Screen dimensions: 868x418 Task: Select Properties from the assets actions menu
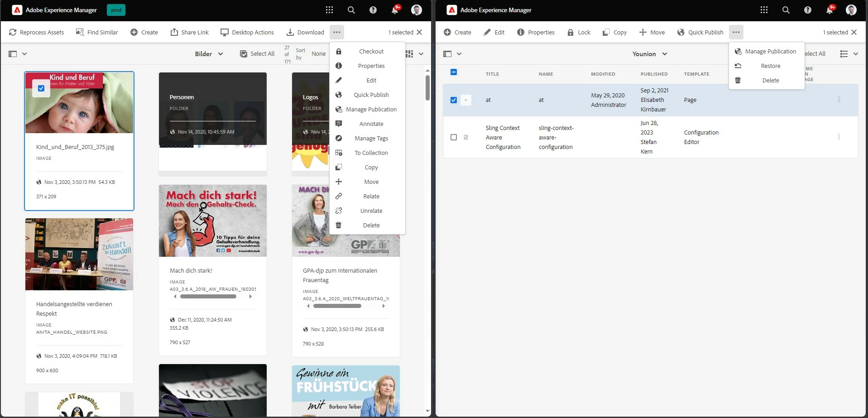367,66
